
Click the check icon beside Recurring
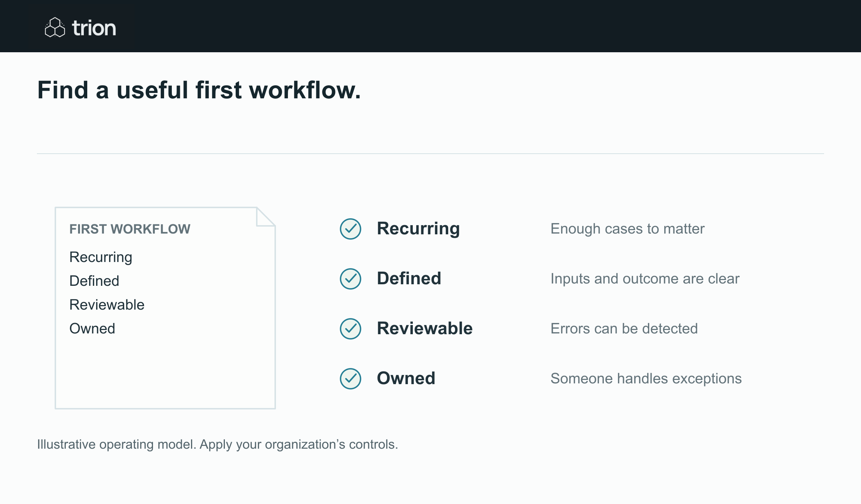[x=351, y=229]
